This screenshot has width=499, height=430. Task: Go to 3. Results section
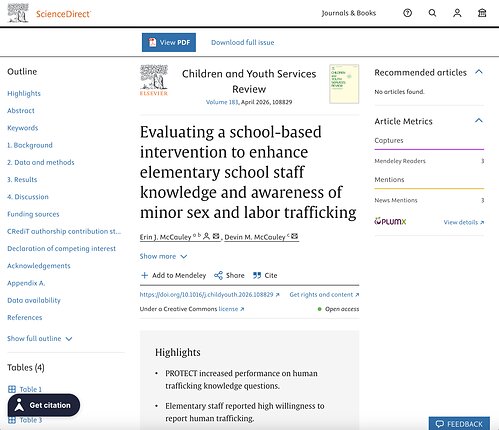click(x=22, y=180)
